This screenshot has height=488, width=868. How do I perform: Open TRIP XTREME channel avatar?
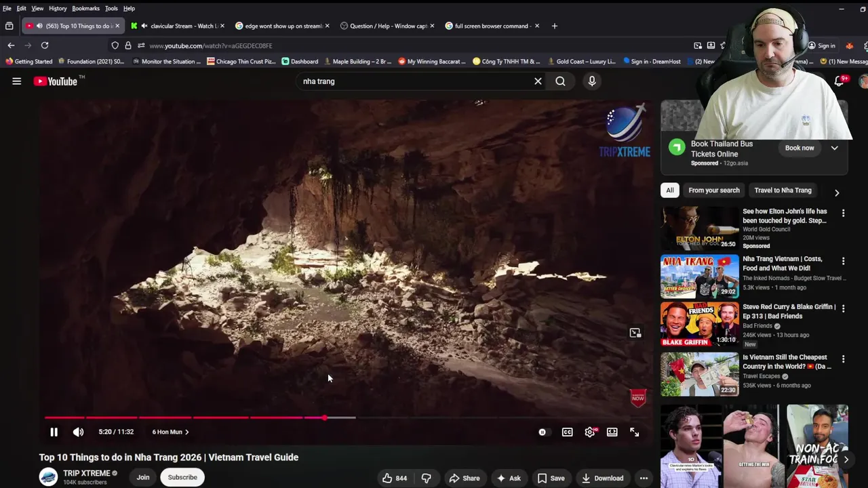tap(48, 477)
